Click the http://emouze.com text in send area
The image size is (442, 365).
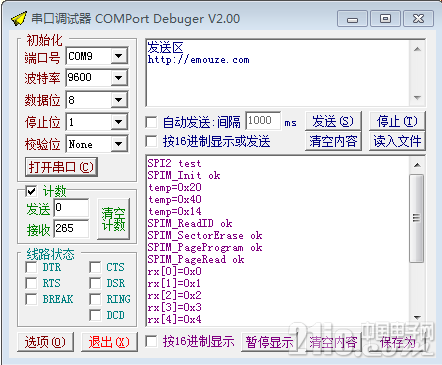click(199, 60)
